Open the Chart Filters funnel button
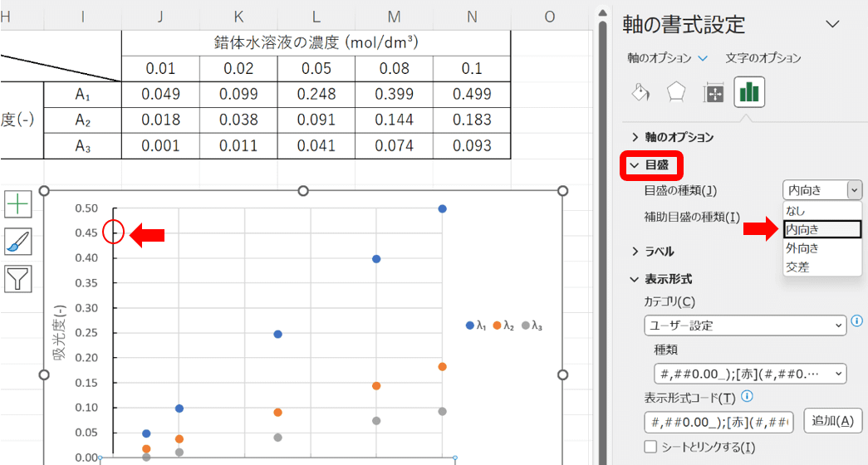 (x=18, y=278)
